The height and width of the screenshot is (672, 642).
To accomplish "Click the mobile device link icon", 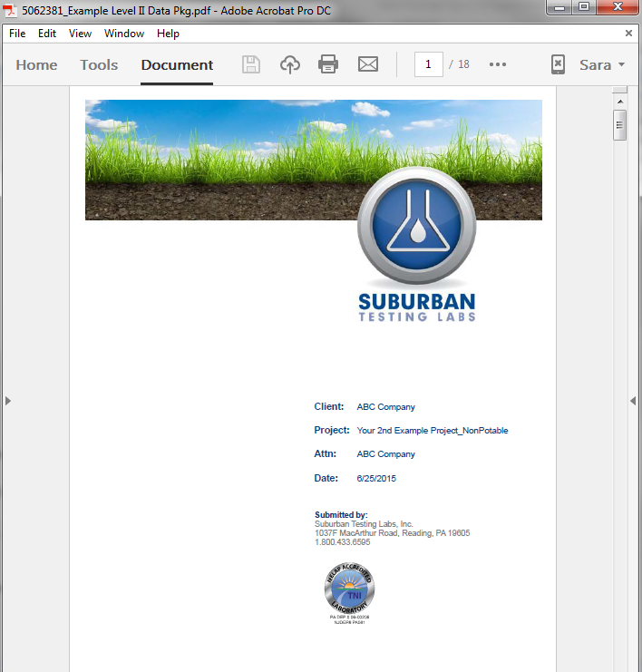I will [x=558, y=64].
